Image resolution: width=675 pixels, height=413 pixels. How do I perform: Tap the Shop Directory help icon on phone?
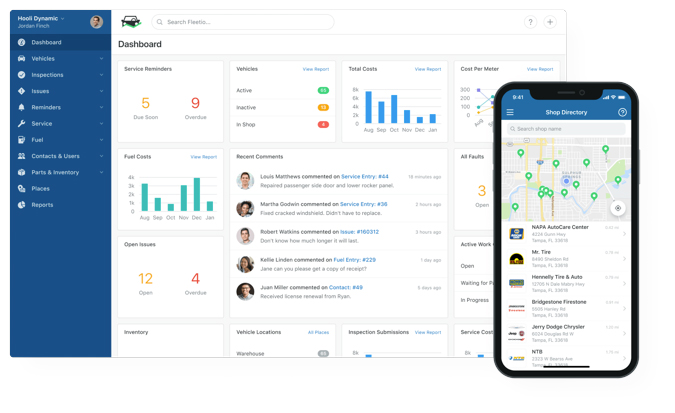click(x=622, y=113)
